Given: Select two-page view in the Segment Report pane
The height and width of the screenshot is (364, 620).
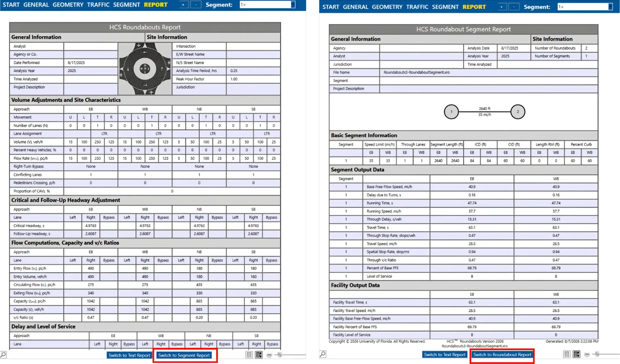Looking at the screenshot, I should click(x=576, y=354).
